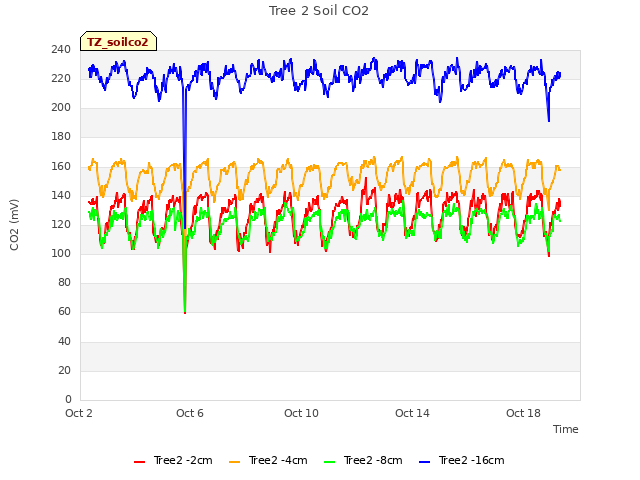640x480 pixels.
Task: Toggle the Tree2 -16cm legend entry
Action: [462, 460]
